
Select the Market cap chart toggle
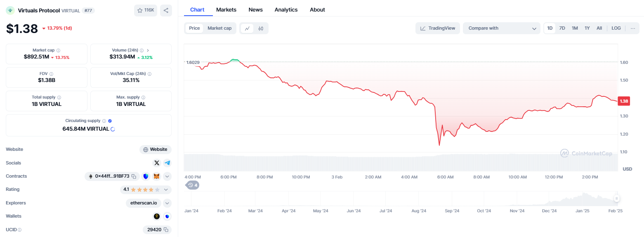(x=219, y=28)
